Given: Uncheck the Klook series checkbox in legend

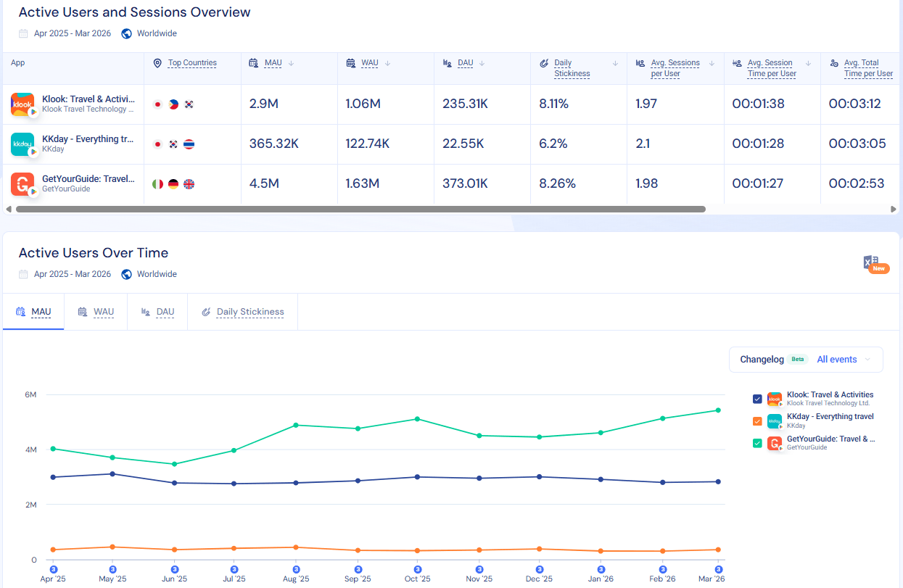Looking at the screenshot, I should click(x=757, y=399).
